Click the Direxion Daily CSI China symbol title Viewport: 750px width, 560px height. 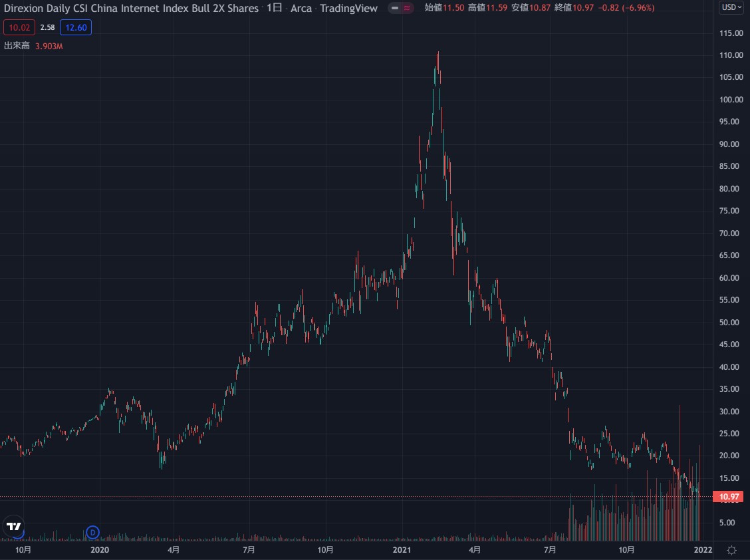(131, 8)
